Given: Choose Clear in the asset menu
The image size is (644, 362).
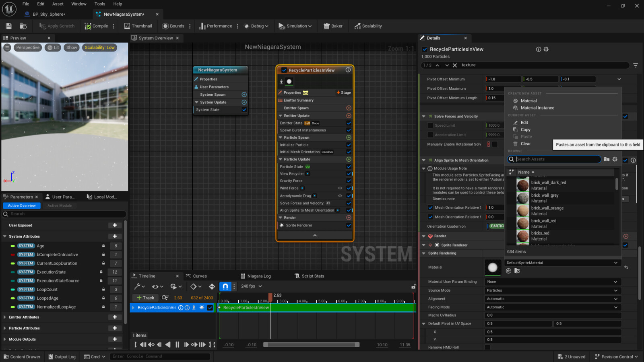Looking at the screenshot, I should coord(526,144).
